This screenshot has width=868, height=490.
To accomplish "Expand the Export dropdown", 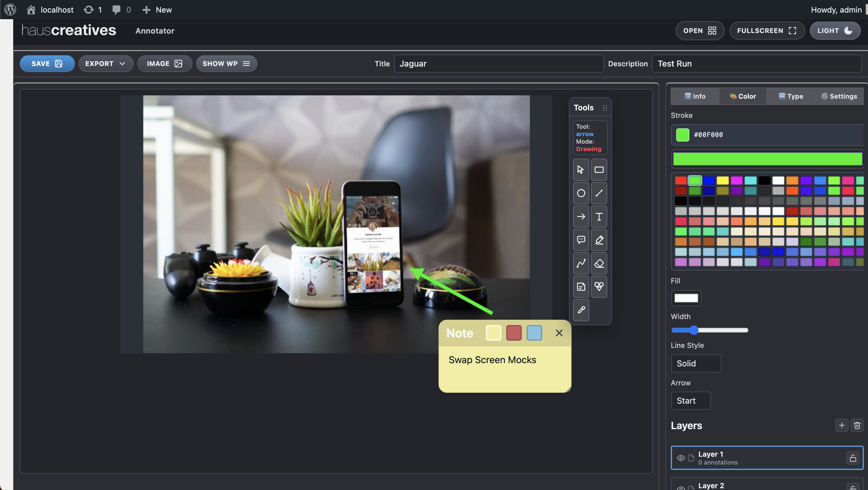I will click(106, 63).
